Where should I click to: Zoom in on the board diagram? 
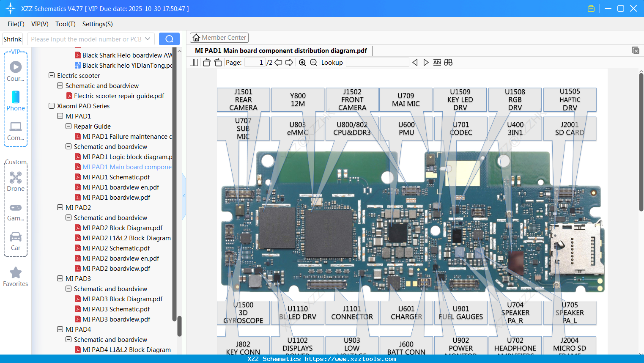tap(302, 62)
